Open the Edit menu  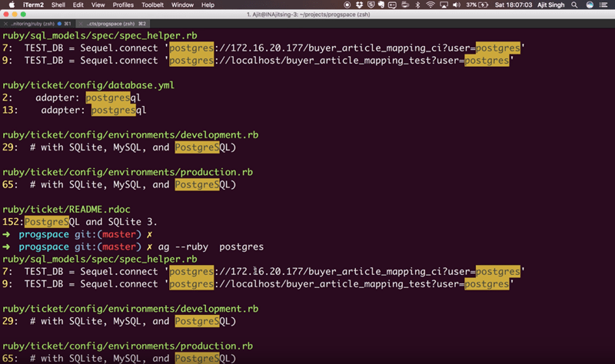click(78, 5)
